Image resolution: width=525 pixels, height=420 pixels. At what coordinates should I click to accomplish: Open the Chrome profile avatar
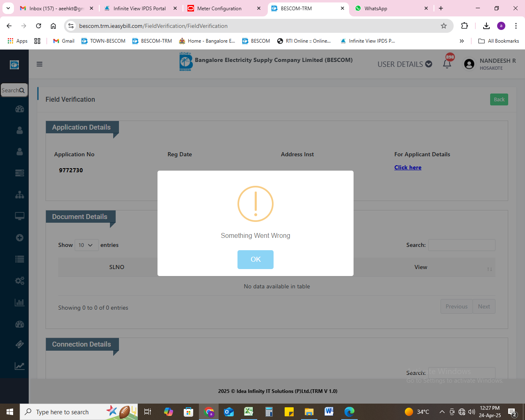(501, 26)
